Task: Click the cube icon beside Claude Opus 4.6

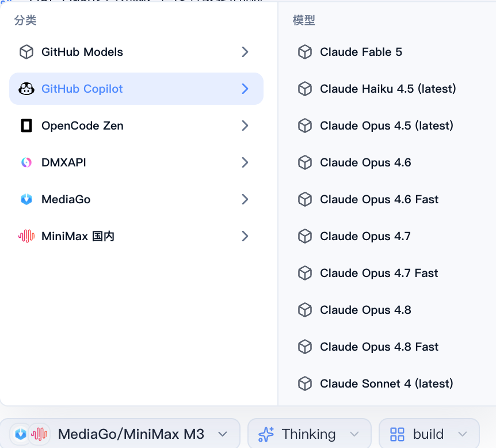Action: click(x=305, y=162)
